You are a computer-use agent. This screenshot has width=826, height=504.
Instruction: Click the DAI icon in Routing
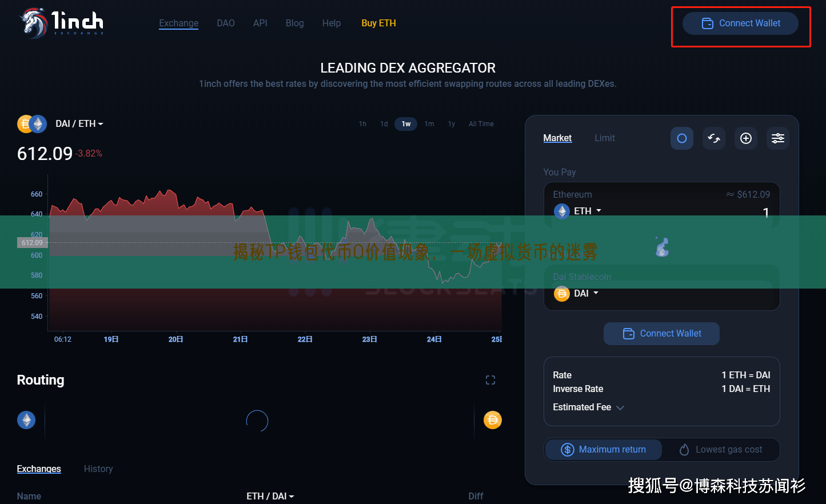point(493,420)
